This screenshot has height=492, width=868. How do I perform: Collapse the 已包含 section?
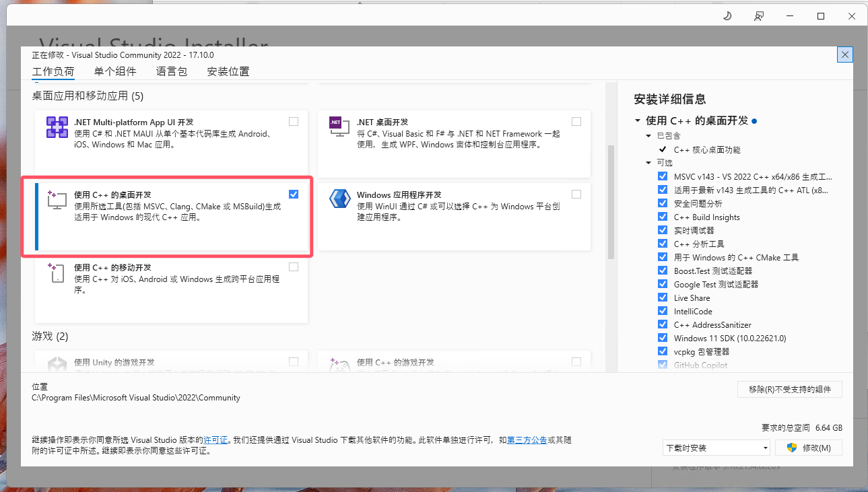point(650,136)
